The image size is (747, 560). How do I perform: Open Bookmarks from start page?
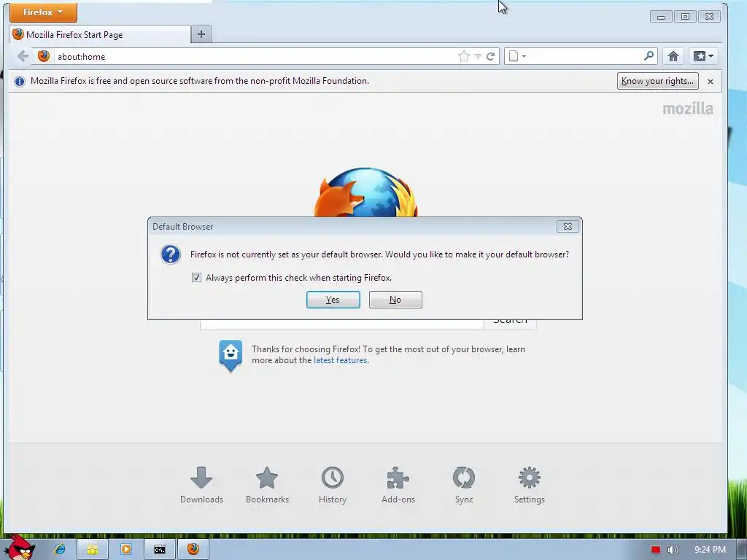pos(267,485)
